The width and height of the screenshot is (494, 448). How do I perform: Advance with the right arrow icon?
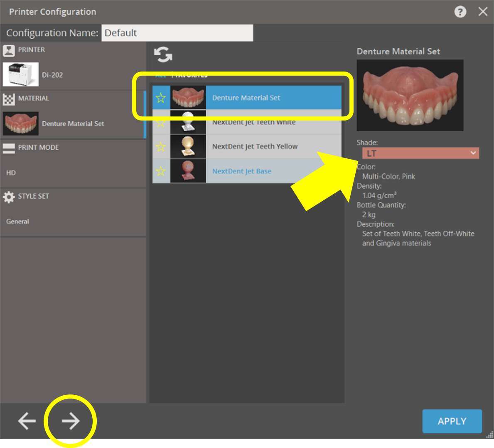coord(71,421)
